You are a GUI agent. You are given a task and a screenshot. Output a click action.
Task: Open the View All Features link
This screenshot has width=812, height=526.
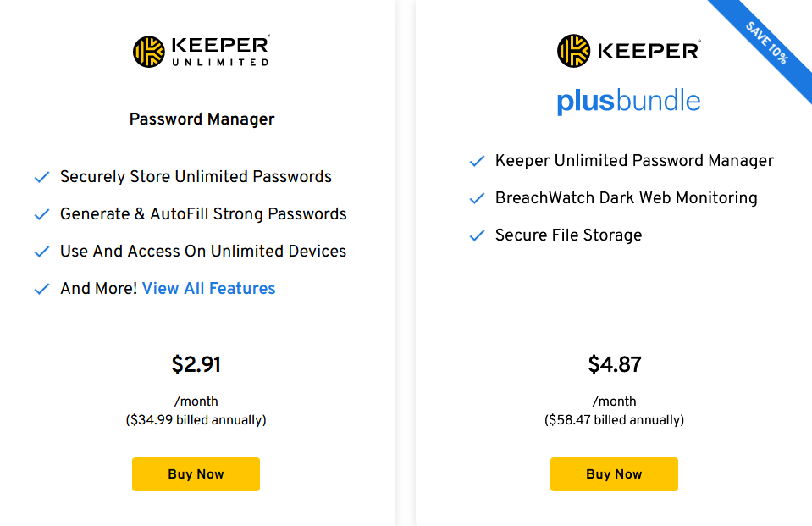209,289
